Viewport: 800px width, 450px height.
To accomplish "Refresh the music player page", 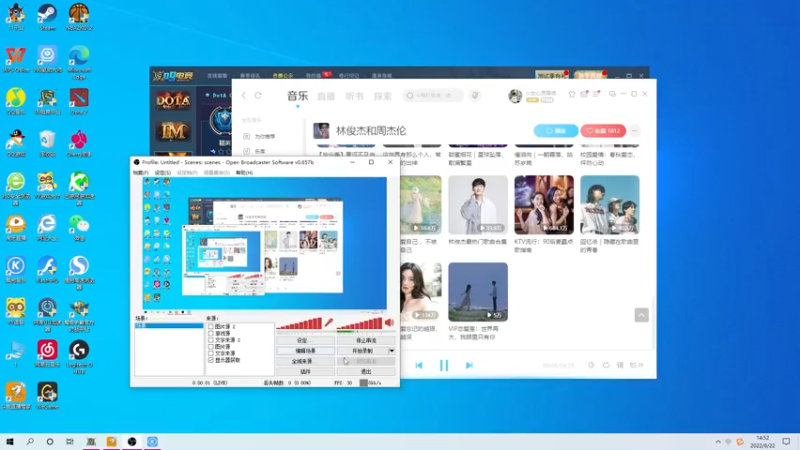I will [x=258, y=95].
